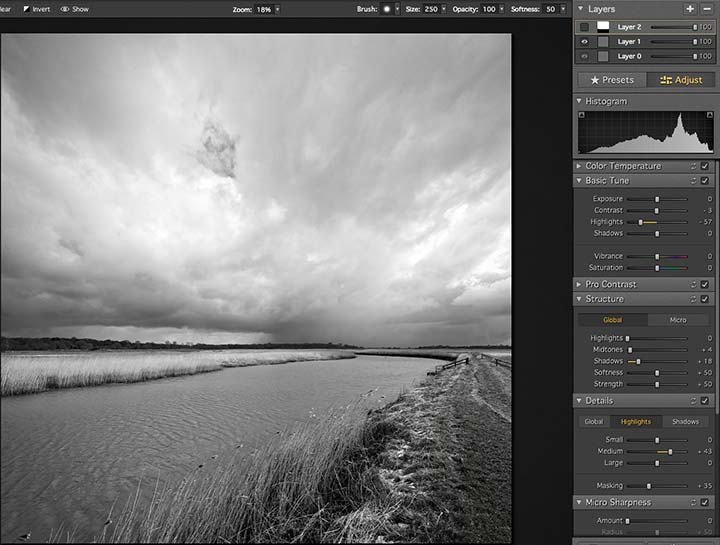Disable Micro Sharpness checkbox
720x545 pixels.
[x=705, y=503]
